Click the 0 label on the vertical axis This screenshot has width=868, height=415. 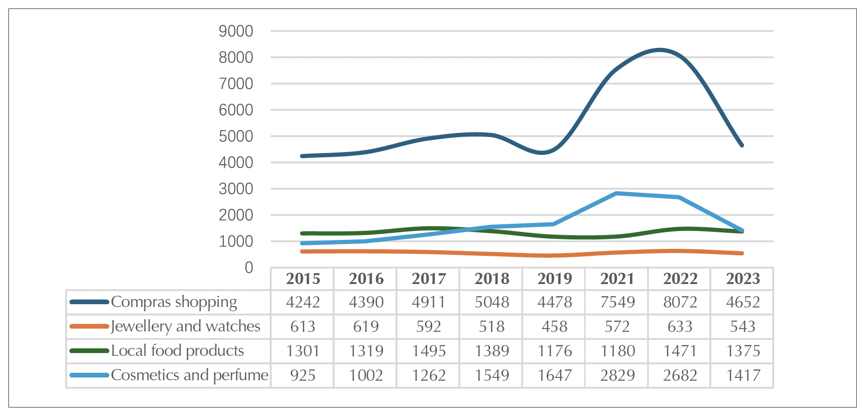249,268
